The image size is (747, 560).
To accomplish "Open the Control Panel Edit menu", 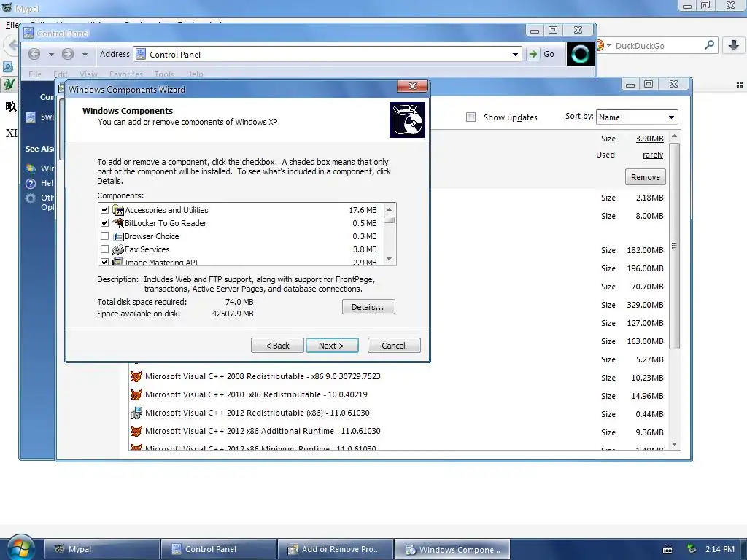I will (x=61, y=74).
